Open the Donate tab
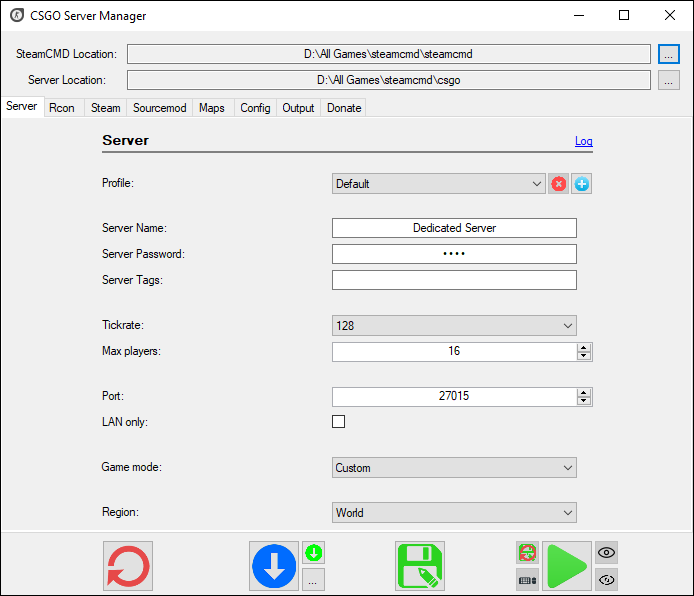Viewport: 694px width, 596px height. [344, 108]
